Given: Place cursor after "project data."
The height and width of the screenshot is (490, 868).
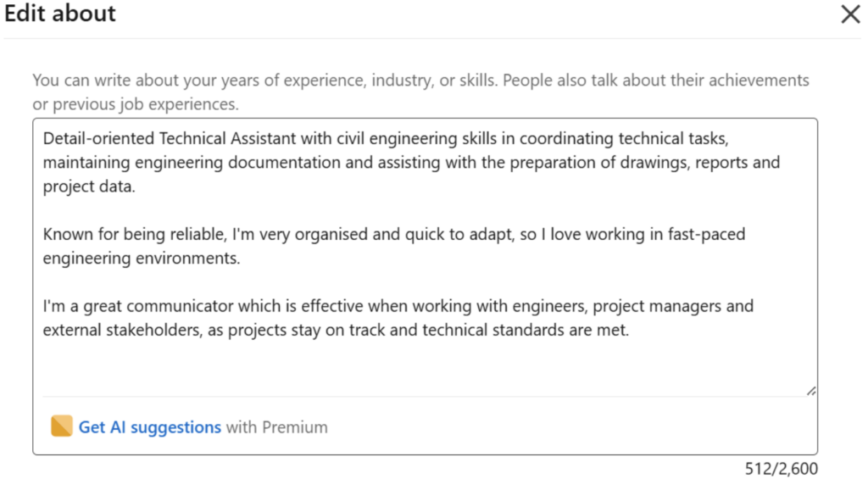Looking at the screenshot, I should click(136, 187).
